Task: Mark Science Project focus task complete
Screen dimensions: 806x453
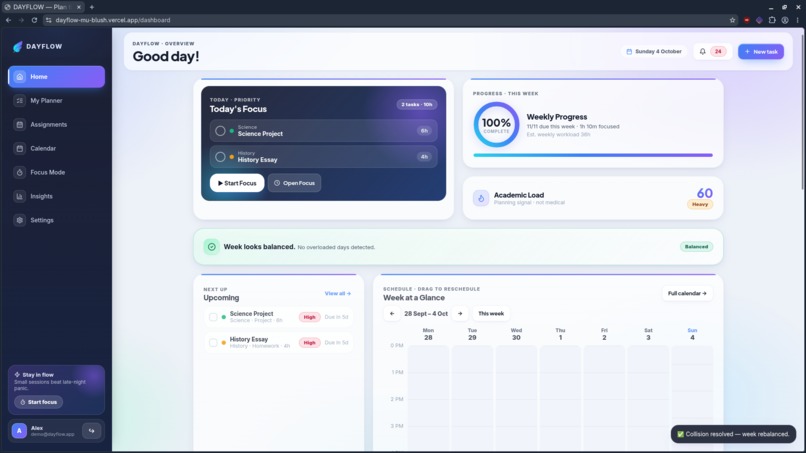Action: coord(220,131)
